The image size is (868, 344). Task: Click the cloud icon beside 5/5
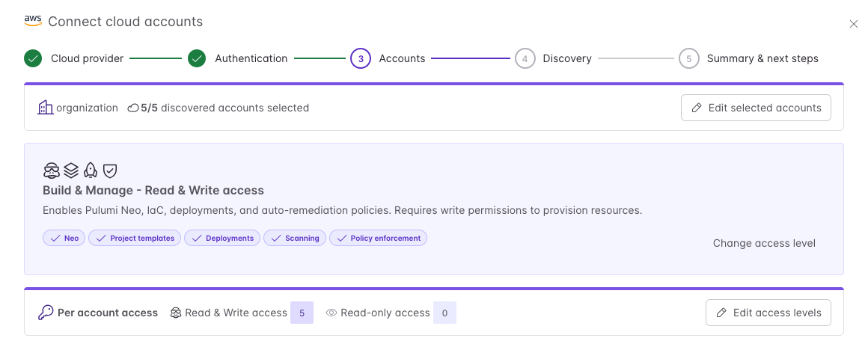pyautogui.click(x=133, y=108)
